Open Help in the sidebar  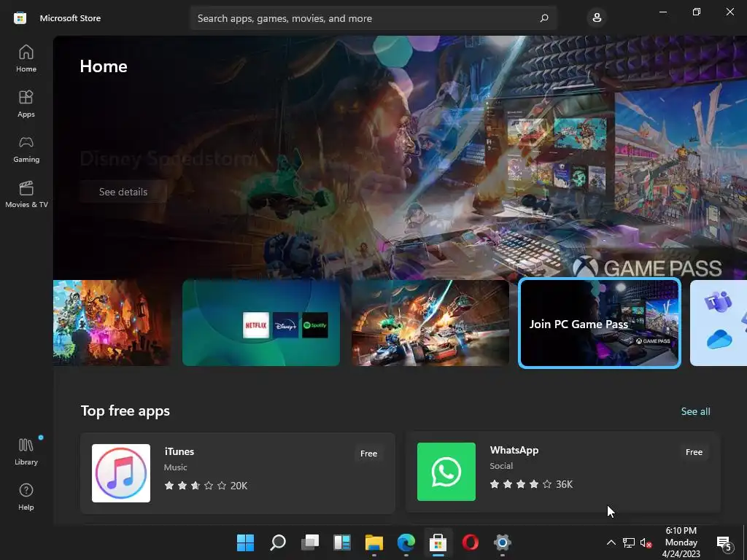tap(26, 497)
